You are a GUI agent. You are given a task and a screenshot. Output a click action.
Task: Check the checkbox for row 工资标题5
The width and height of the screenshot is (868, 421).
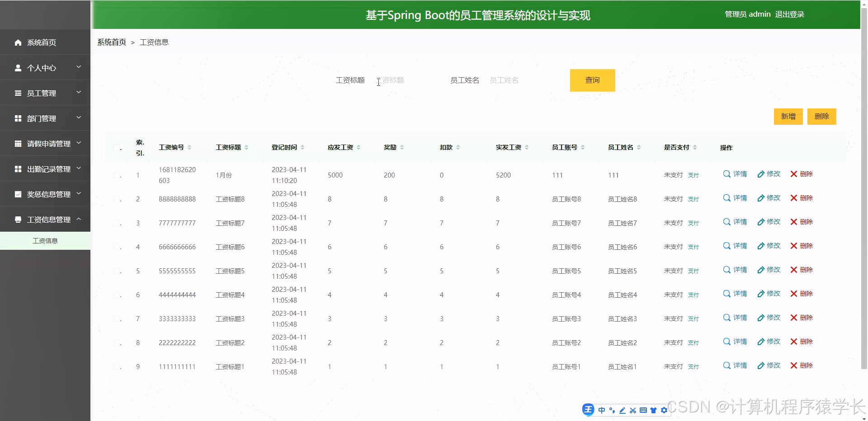coord(117,271)
